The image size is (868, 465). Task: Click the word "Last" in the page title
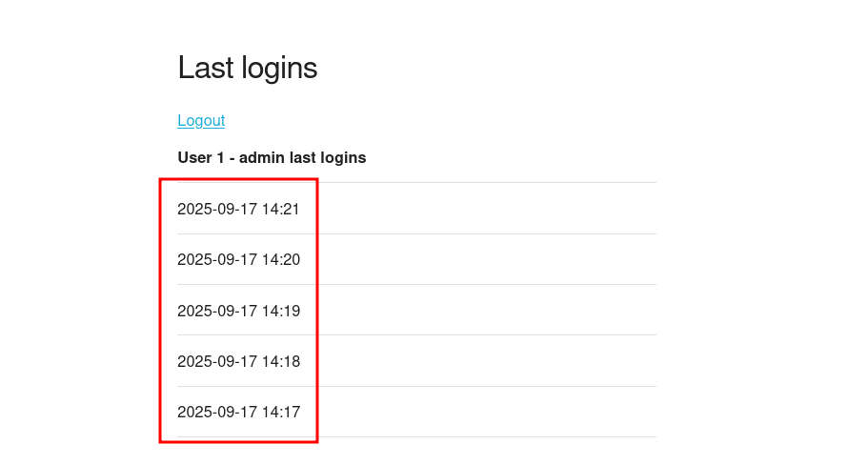click(199, 68)
